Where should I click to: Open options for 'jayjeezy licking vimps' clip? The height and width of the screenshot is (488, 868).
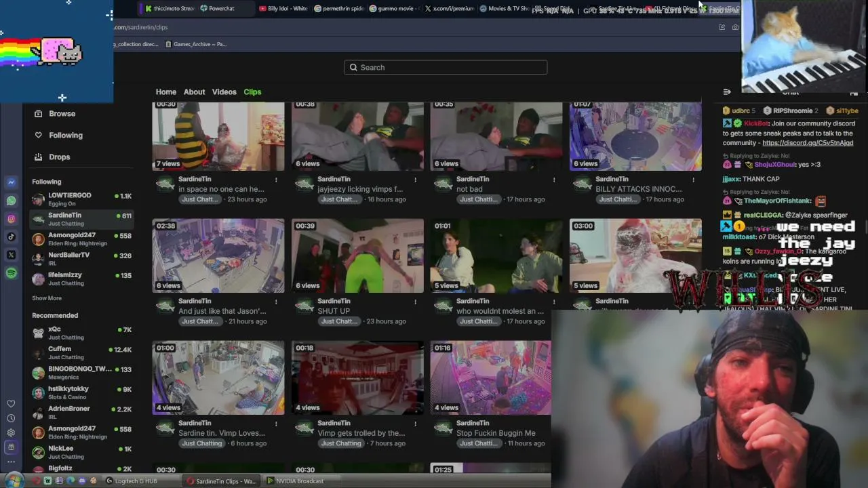coord(415,180)
